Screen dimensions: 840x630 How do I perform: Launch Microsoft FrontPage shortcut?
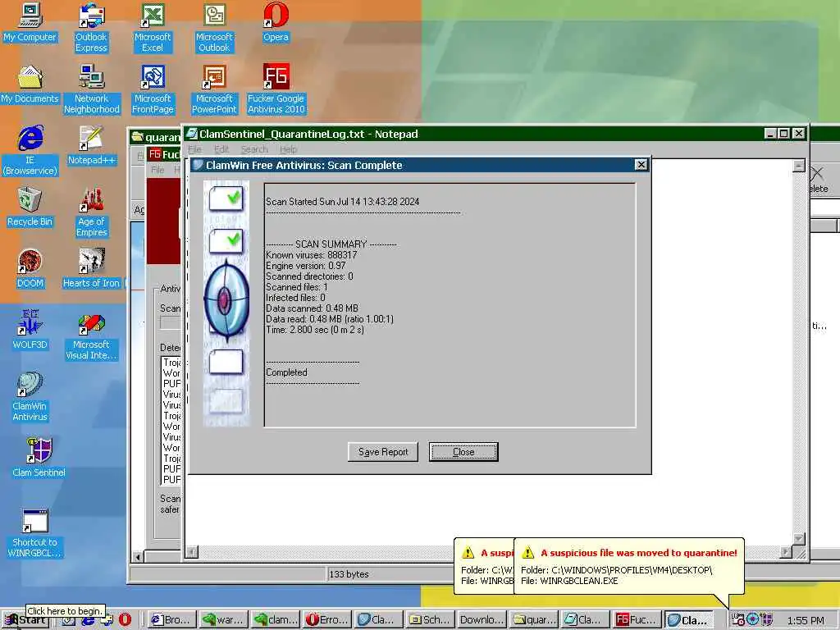tap(153, 89)
